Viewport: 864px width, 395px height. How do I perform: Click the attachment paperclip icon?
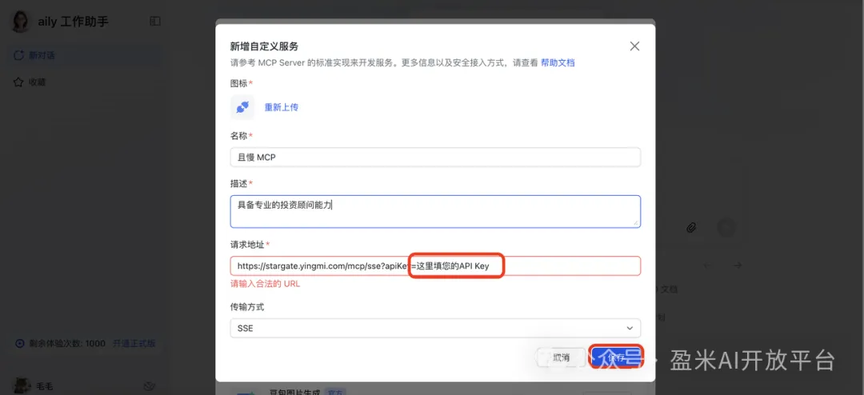(692, 228)
